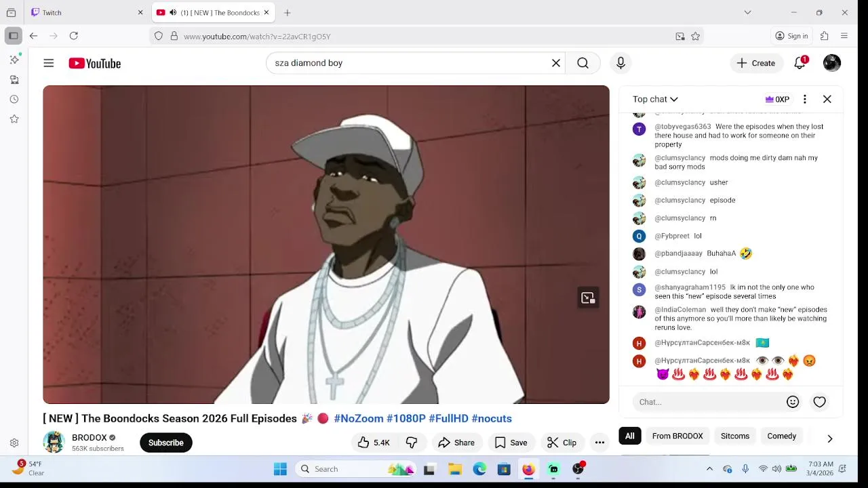
Task: Open Microsoft Edge from taskbar
Action: 479,469
